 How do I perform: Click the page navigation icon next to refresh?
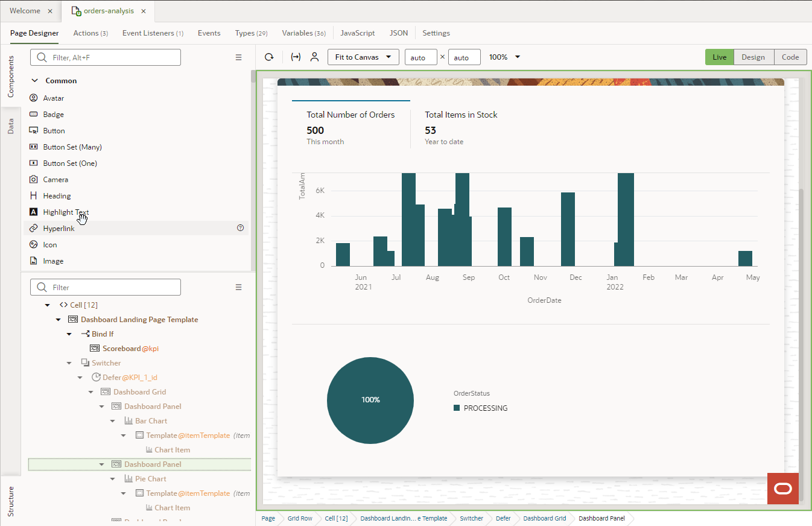[295, 57]
